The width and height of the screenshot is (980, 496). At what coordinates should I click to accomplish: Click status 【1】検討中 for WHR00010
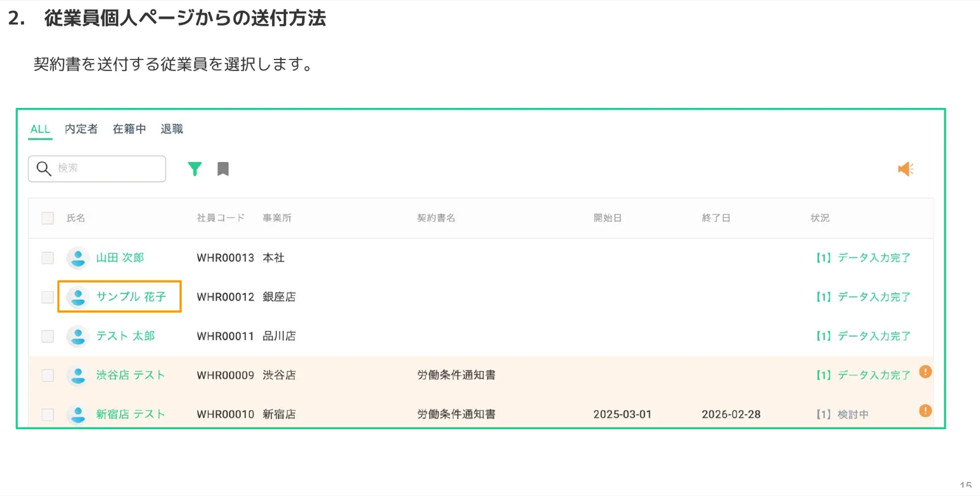point(842,414)
